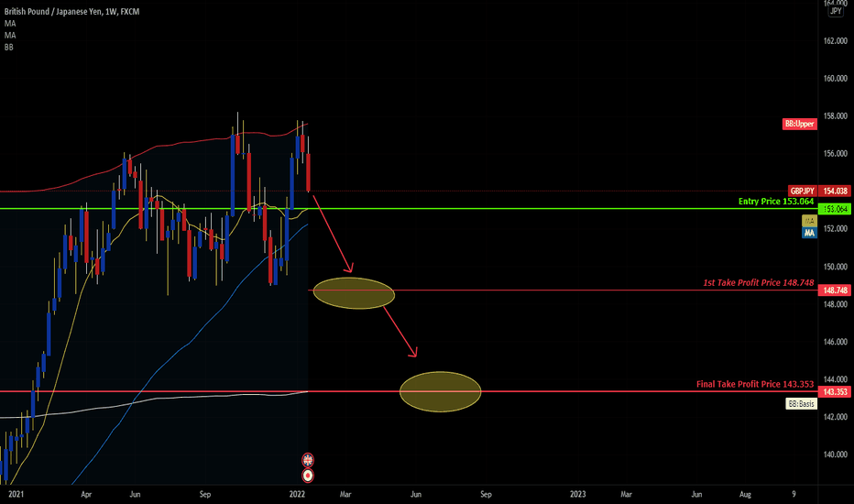Screen dimensions: 854x504
Task: Click the 2022 label on time axis
Action: [x=297, y=494]
